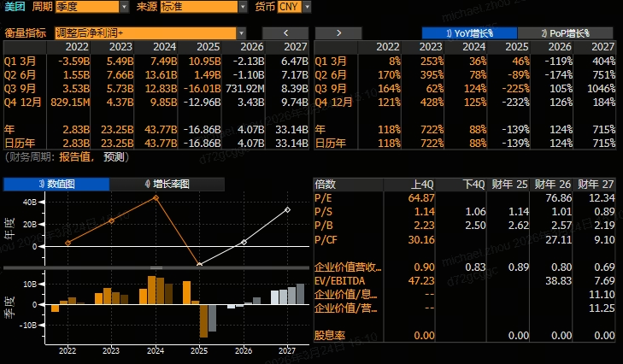Click the next period right arrow button

coord(339,32)
